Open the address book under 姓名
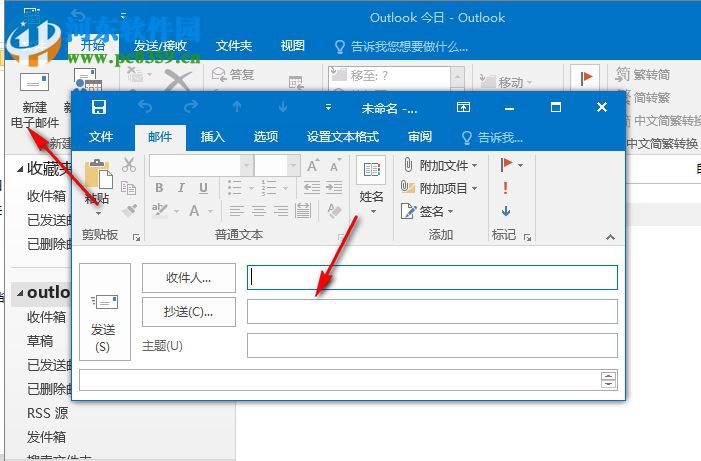This screenshot has width=701, height=461. point(371,185)
